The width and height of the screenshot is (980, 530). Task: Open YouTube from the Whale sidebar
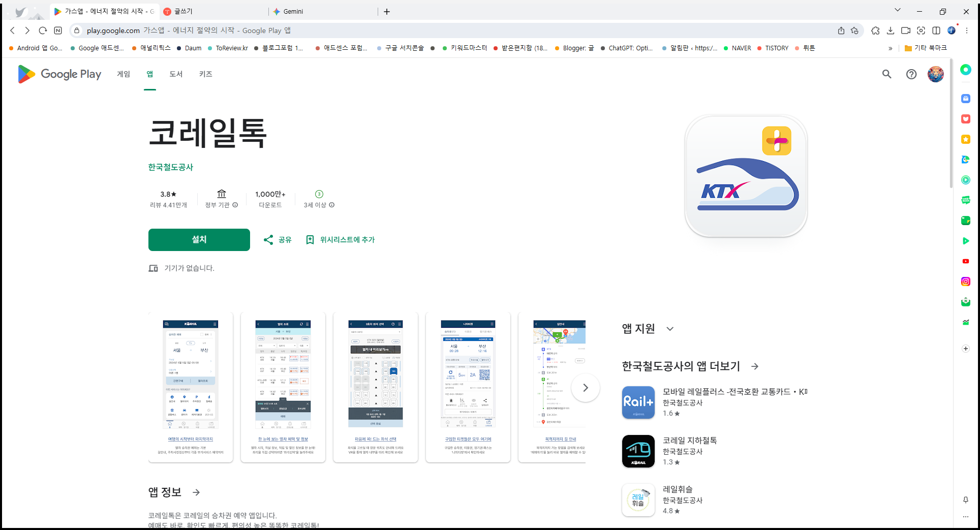[x=965, y=261]
